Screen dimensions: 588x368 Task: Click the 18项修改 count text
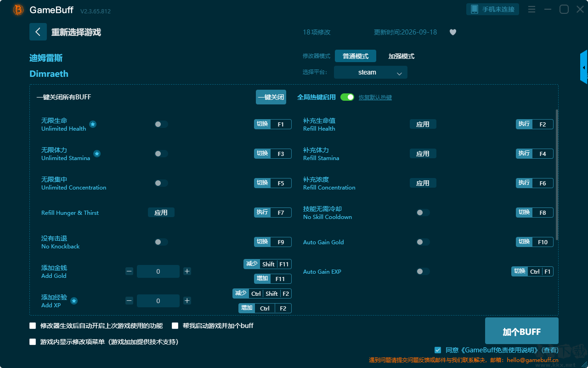click(x=317, y=32)
